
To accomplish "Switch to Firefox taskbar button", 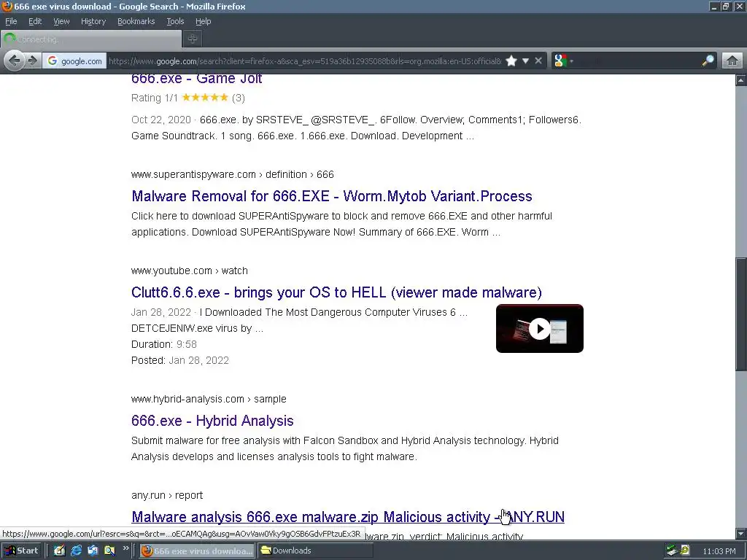I will (x=197, y=551).
